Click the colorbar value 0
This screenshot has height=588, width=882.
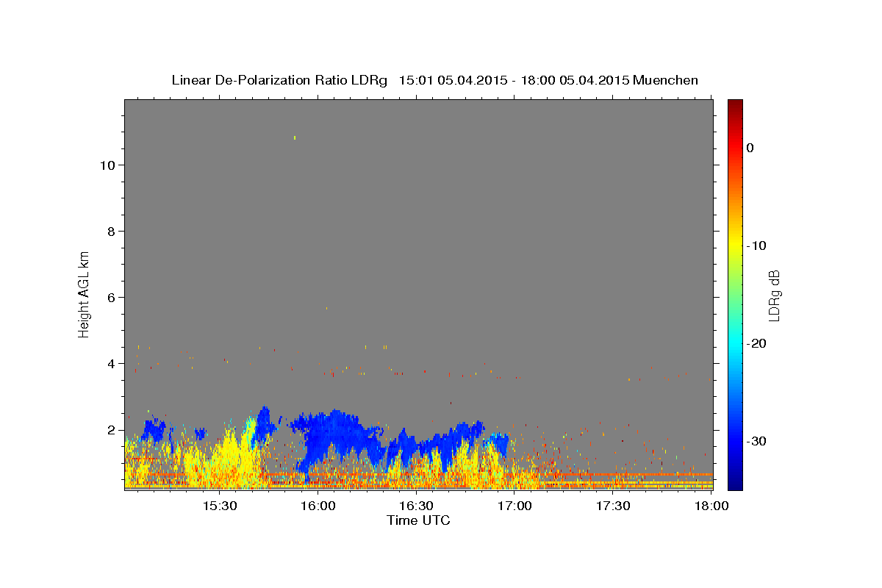(x=750, y=148)
